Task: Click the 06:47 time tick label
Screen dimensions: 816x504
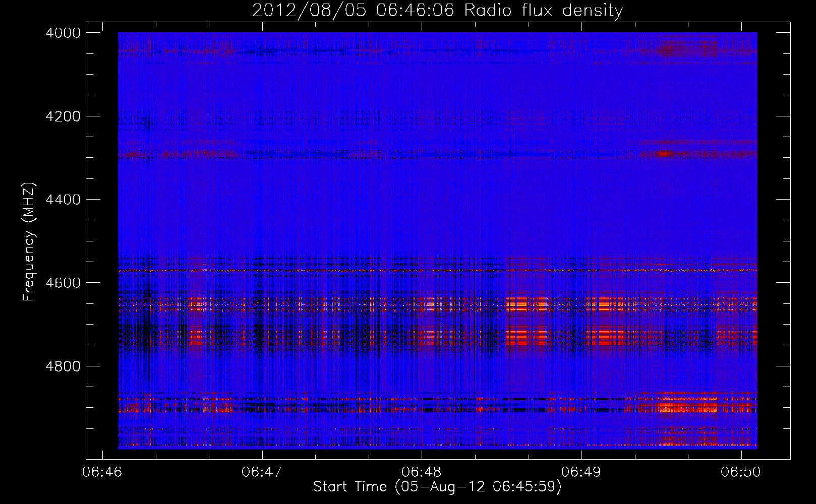Action: (x=262, y=472)
